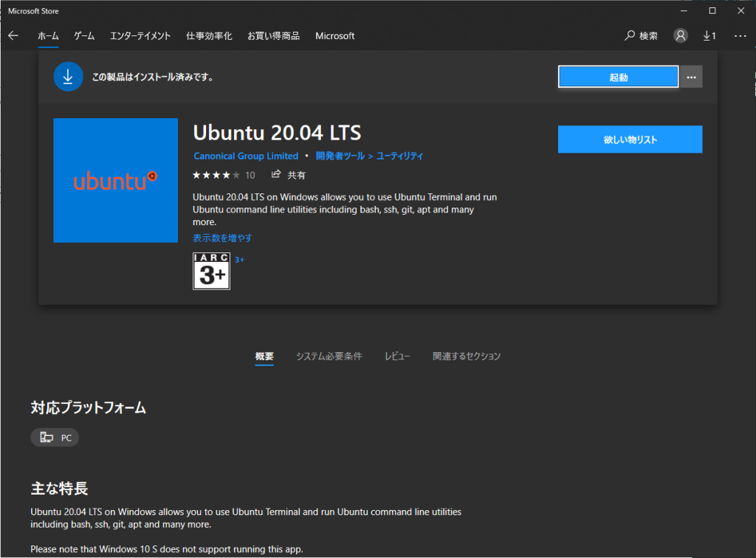Open the top-right ••• menu

point(740,35)
